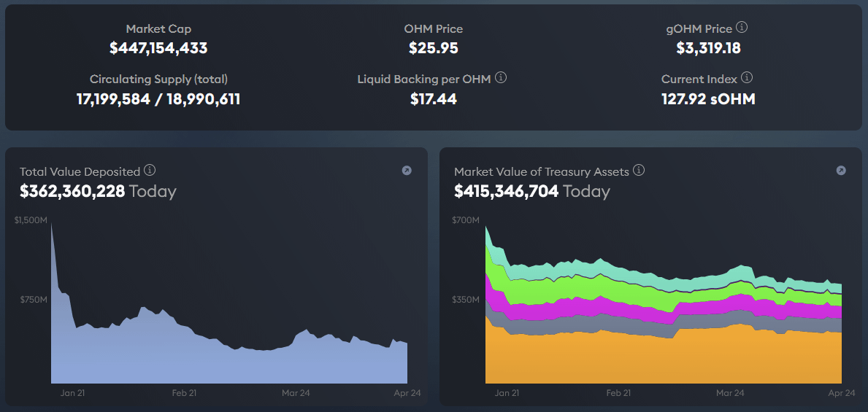Click the blue Total Value Deposited area graph
868x412 pixels.
pyautogui.click(x=219, y=357)
